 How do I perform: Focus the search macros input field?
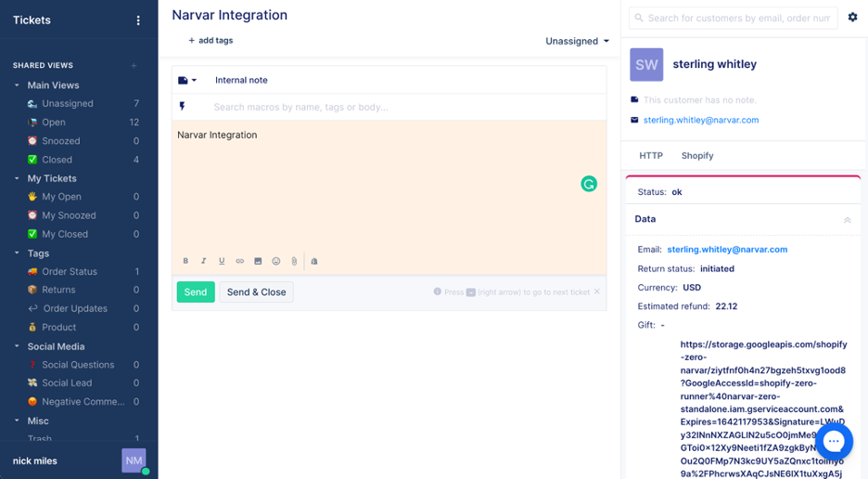click(x=407, y=107)
